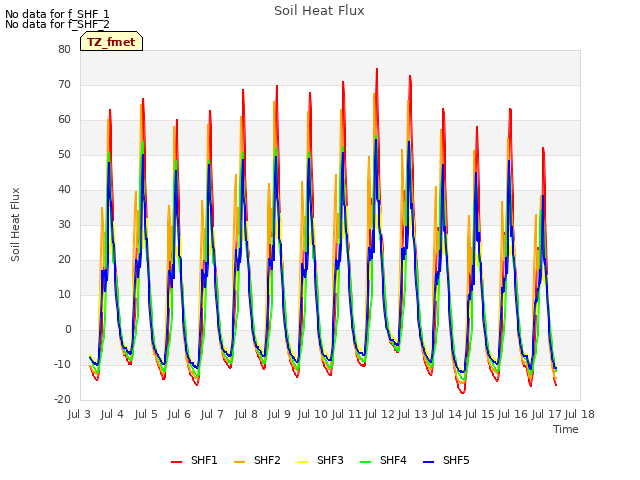Click the Jul 13 x-axis tick label
640x480 pixels.
point(413,414)
